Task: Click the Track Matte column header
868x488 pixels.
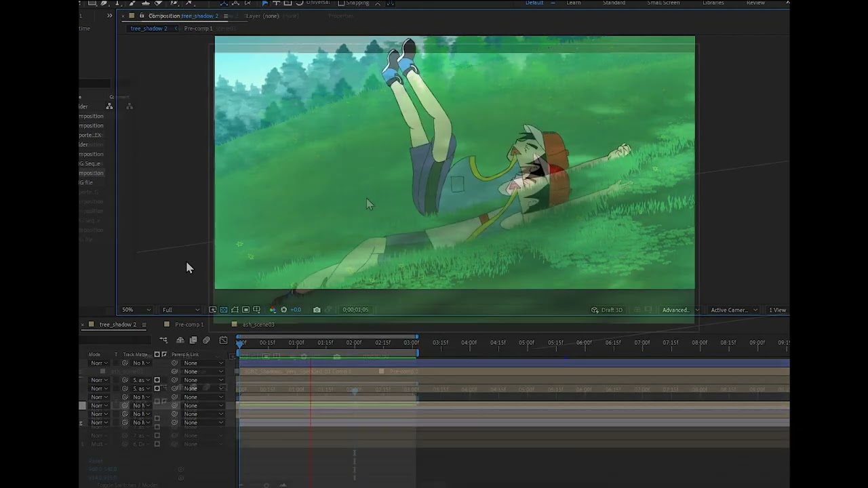Action: (x=135, y=354)
